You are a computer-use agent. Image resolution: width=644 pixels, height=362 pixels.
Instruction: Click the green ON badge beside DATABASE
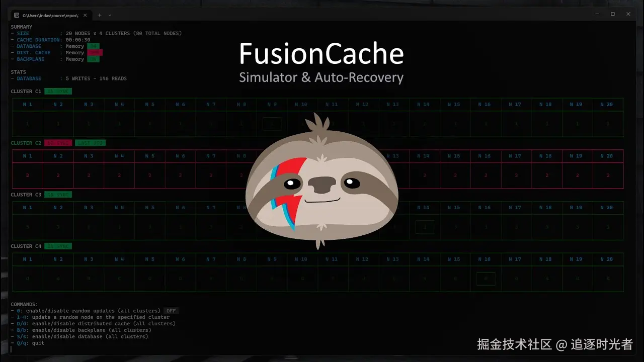coord(93,46)
